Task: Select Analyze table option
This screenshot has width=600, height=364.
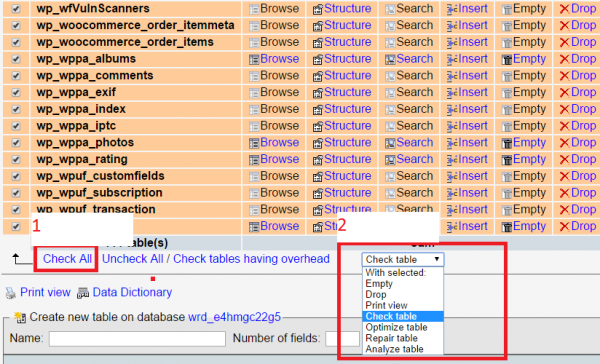Action: click(x=403, y=349)
